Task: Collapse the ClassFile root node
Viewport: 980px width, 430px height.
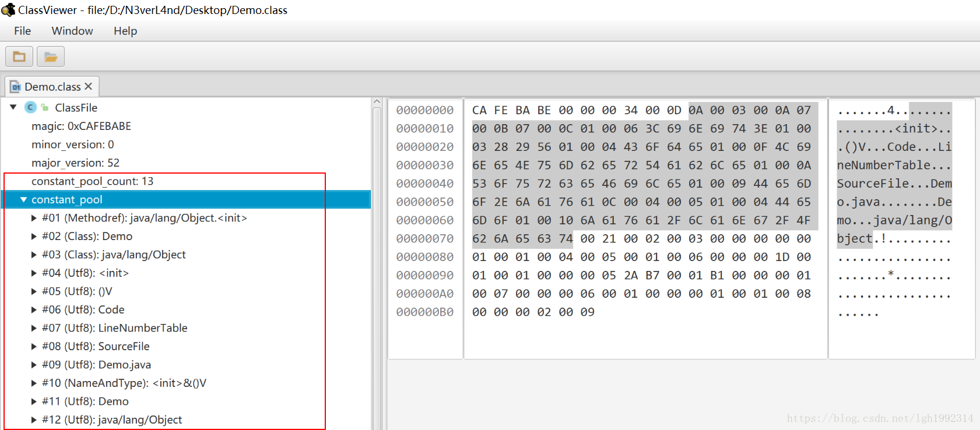Action: coord(13,107)
